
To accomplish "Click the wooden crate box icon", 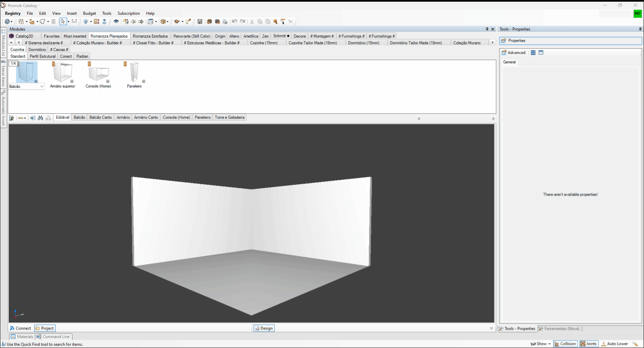I will (163, 21).
